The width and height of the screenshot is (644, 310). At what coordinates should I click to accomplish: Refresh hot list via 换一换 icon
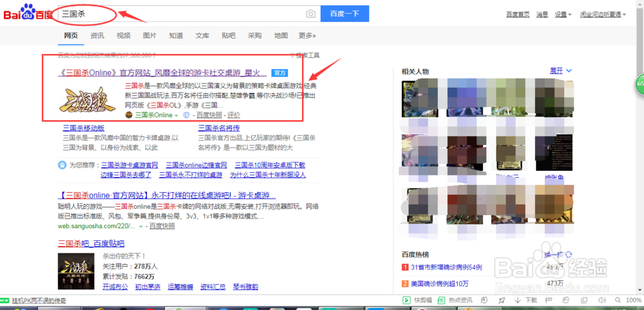tap(569, 255)
